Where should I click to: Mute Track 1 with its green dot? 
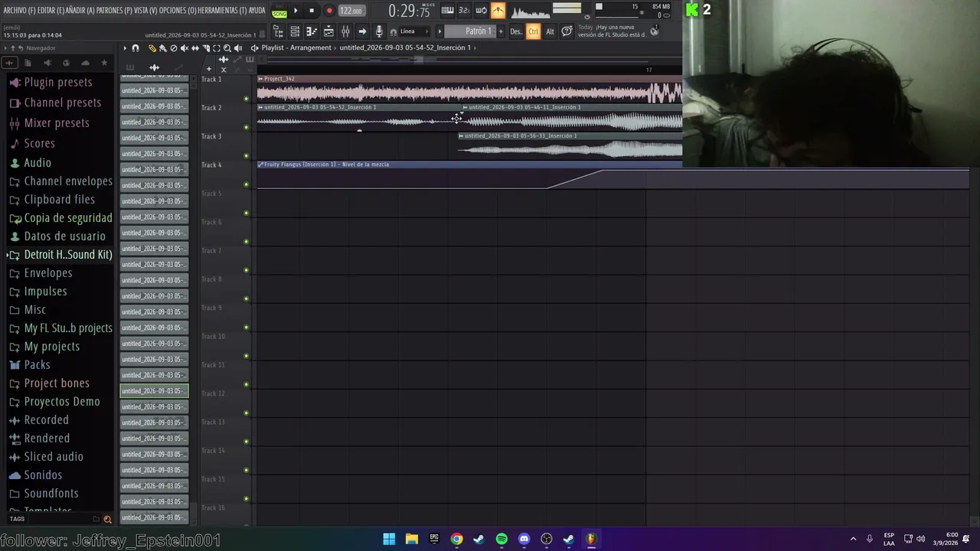[x=246, y=99]
